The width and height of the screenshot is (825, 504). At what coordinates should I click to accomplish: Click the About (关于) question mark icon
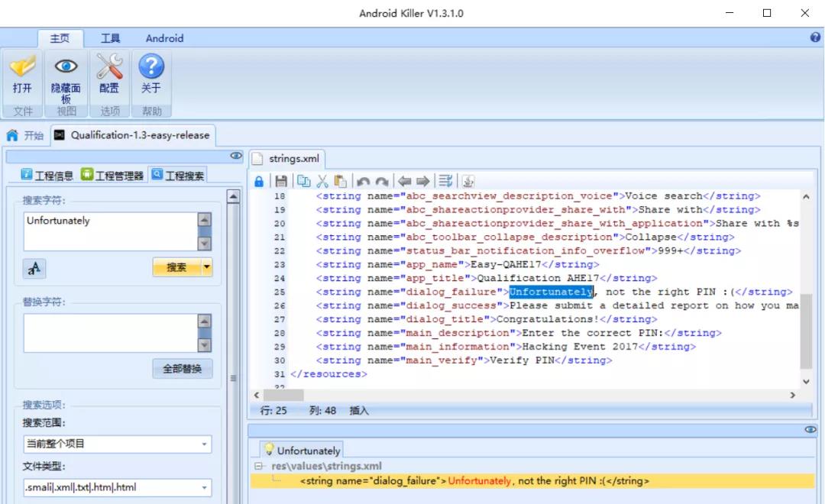pos(151,66)
